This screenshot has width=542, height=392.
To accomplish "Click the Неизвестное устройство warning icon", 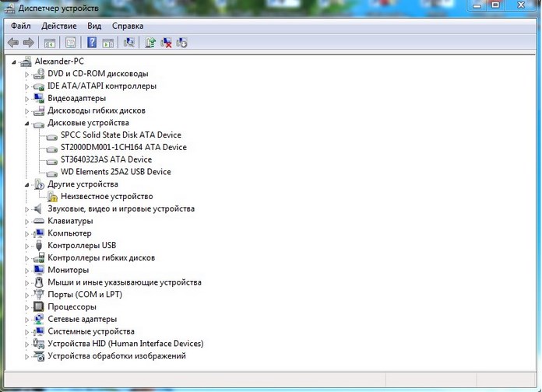I will click(52, 197).
